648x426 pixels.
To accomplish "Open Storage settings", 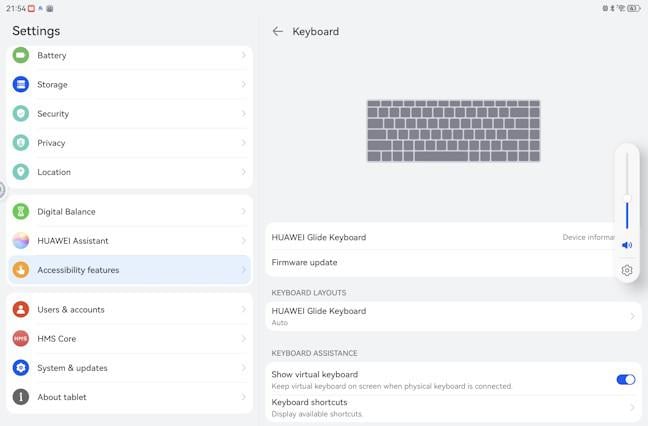I will coord(129,84).
